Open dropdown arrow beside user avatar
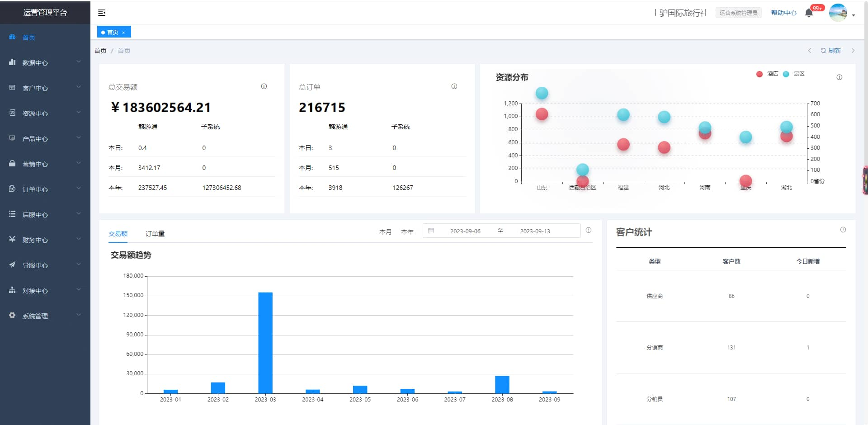The image size is (868, 425). 854,15
